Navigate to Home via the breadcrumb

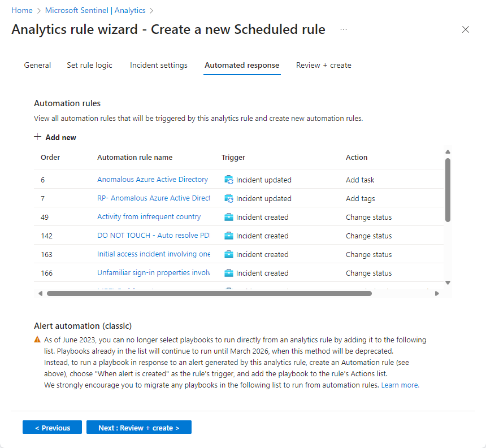[22, 10]
